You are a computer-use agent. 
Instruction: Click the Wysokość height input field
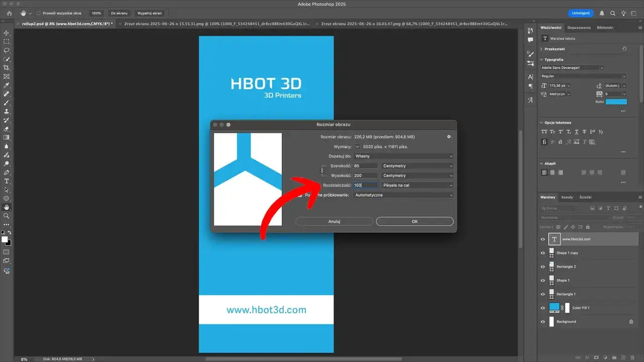pos(365,175)
